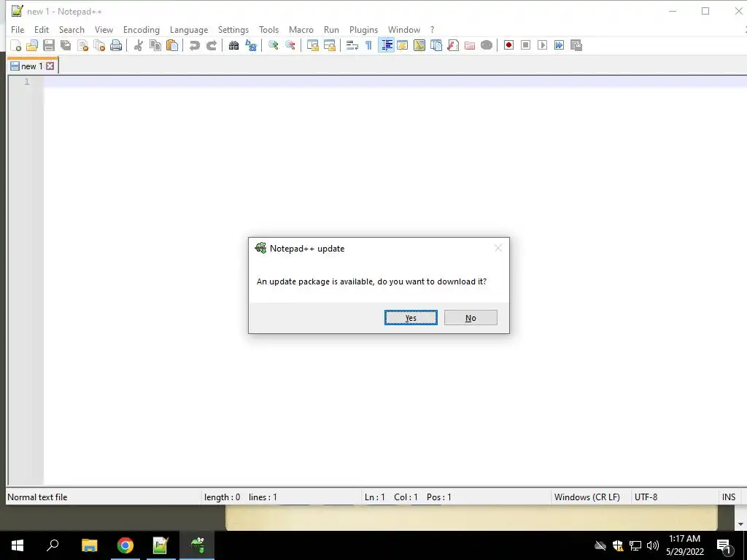Toggle Show All Characters pilcrow icon
The height and width of the screenshot is (560, 747).
coord(368,45)
